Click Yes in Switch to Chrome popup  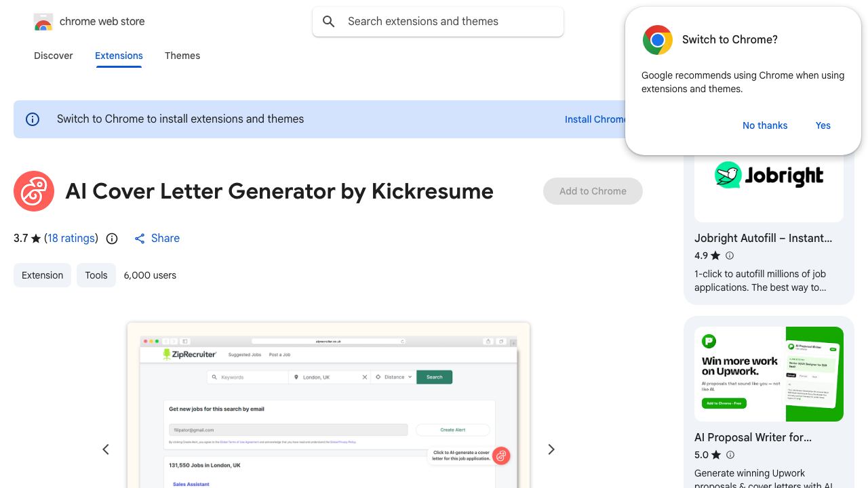(823, 125)
